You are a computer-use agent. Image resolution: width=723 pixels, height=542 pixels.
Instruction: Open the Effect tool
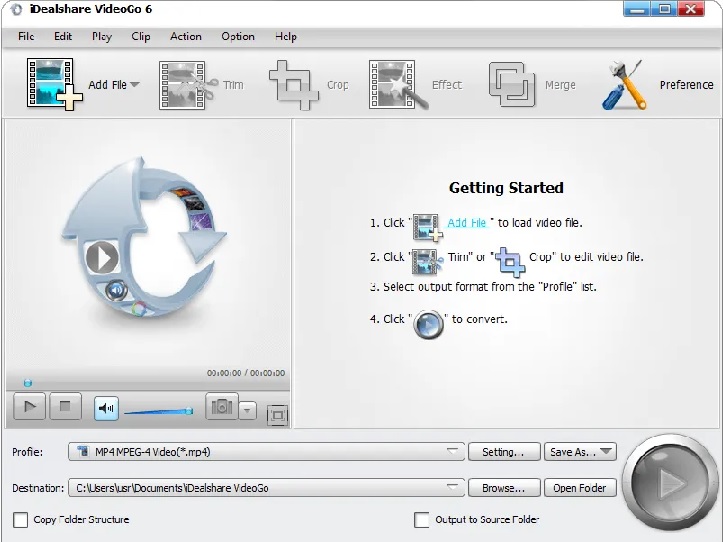pos(398,84)
